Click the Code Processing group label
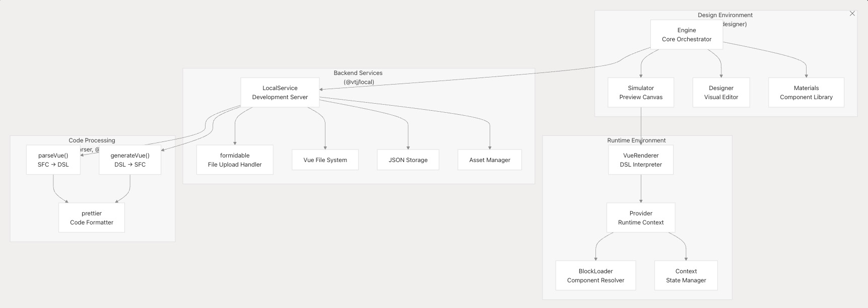Screen dimensions: 868x308 pyautogui.click(x=92, y=140)
